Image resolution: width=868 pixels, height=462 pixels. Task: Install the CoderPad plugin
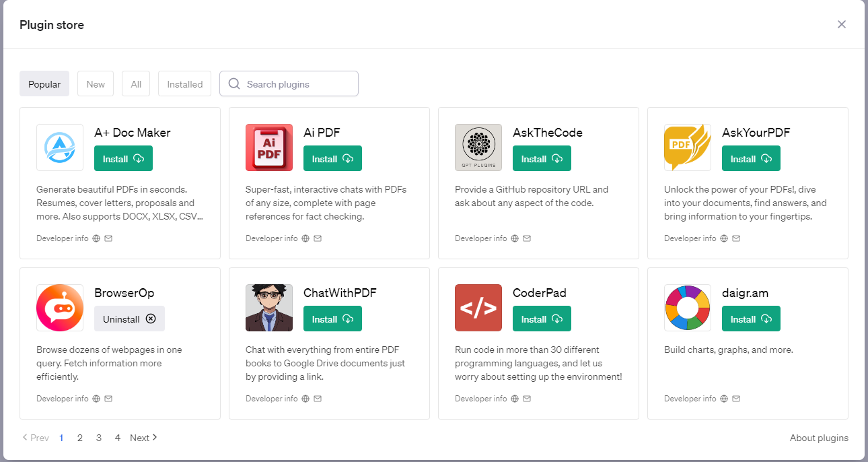click(542, 319)
